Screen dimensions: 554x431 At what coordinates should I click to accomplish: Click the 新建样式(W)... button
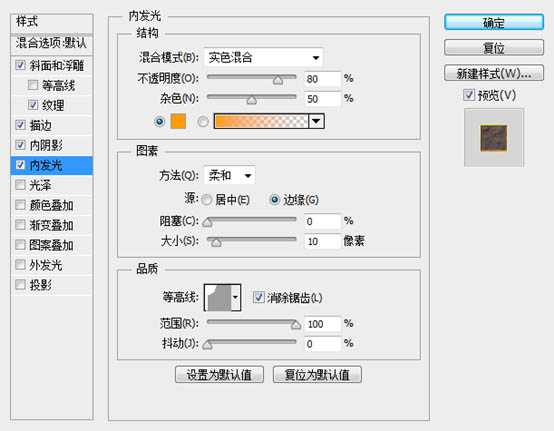[494, 73]
